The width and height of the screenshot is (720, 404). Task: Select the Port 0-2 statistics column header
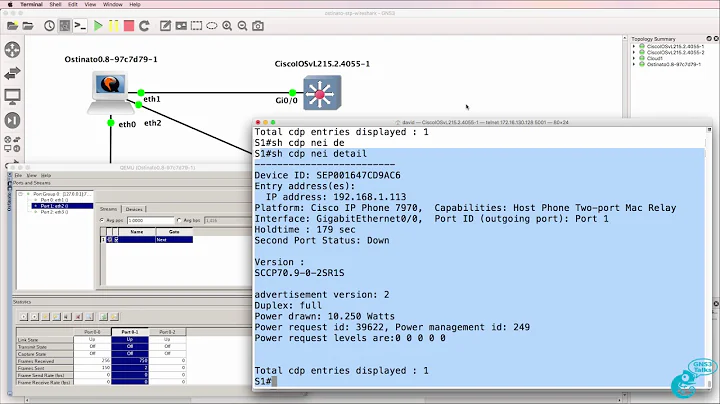pyautogui.click(x=167, y=331)
